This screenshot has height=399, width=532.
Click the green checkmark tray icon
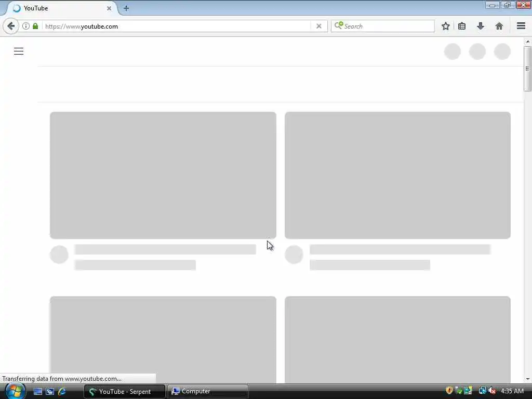(x=459, y=391)
